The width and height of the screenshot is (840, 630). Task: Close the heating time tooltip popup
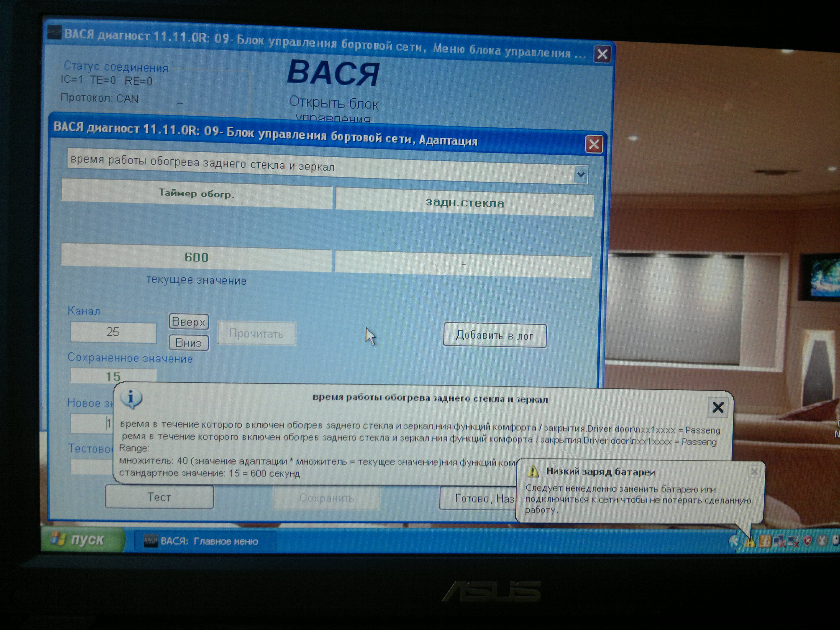click(x=718, y=407)
